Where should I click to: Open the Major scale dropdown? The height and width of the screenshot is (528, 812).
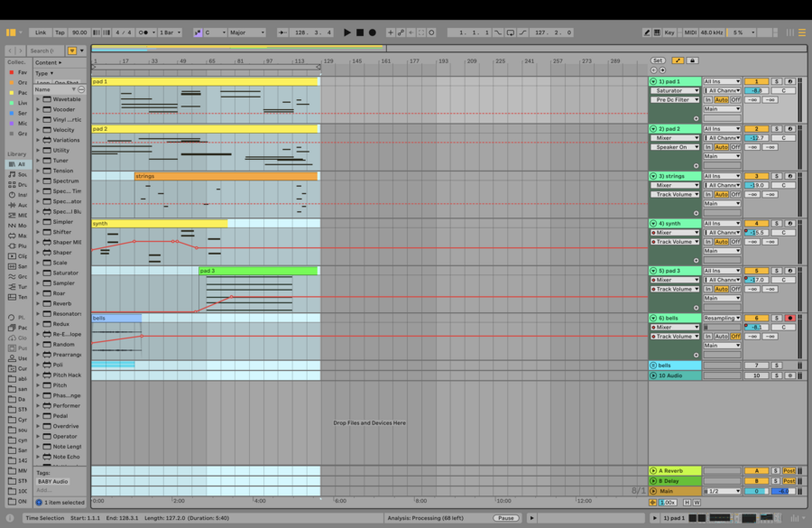click(245, 32)
